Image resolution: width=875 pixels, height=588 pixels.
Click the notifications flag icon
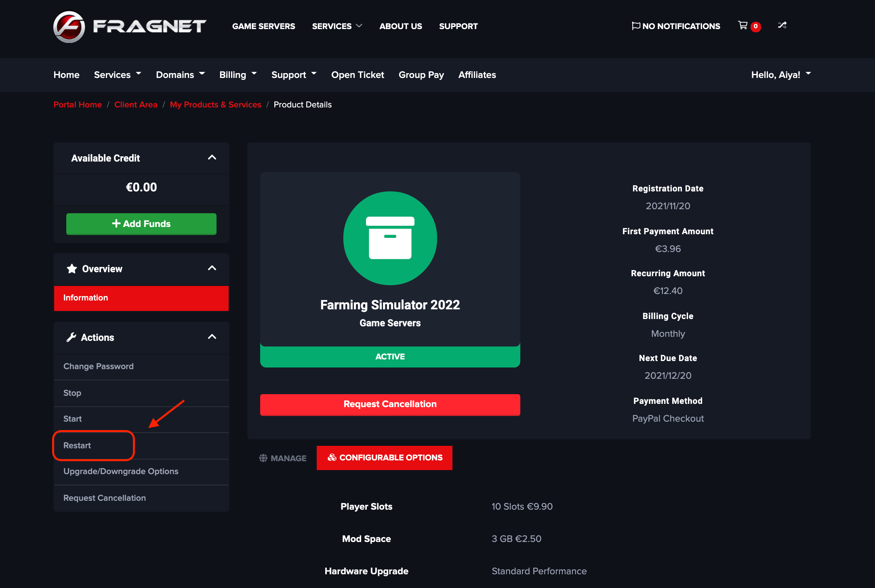[x=636, y=26]
